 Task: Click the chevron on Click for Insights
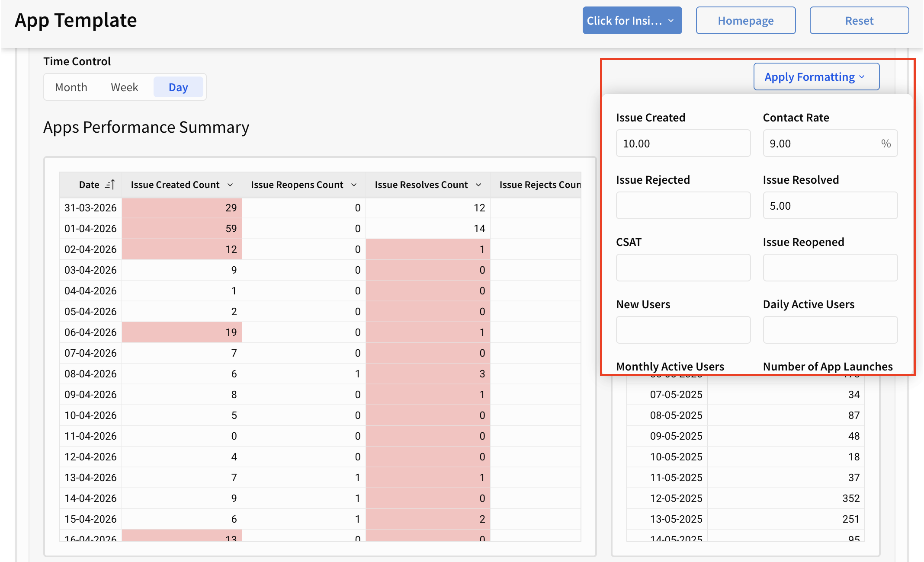tap(671, 20)
